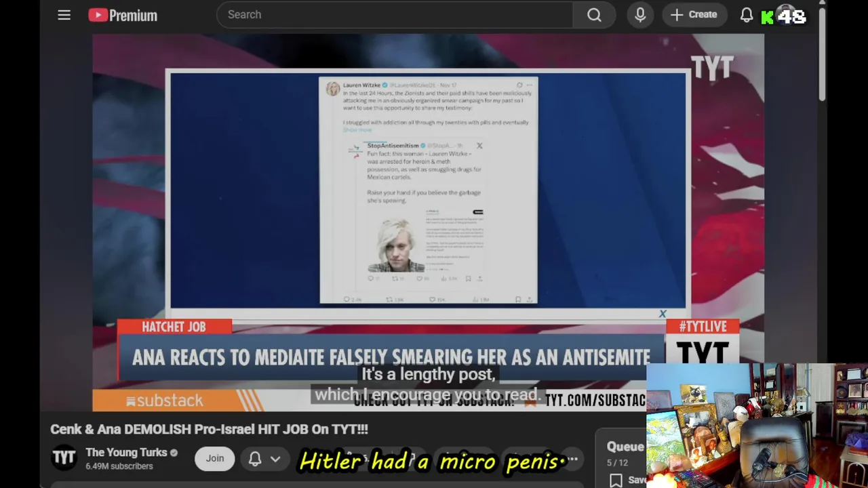The image size is (868, 488).
Task: Go to YouTube Premium home logo
Action: tap(123, 15)
